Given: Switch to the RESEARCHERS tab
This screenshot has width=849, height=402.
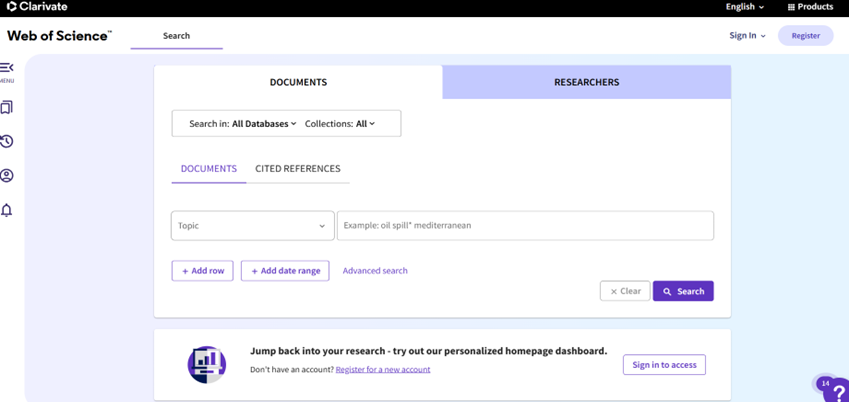Looking at the screenshot, I should coord(586,82).
